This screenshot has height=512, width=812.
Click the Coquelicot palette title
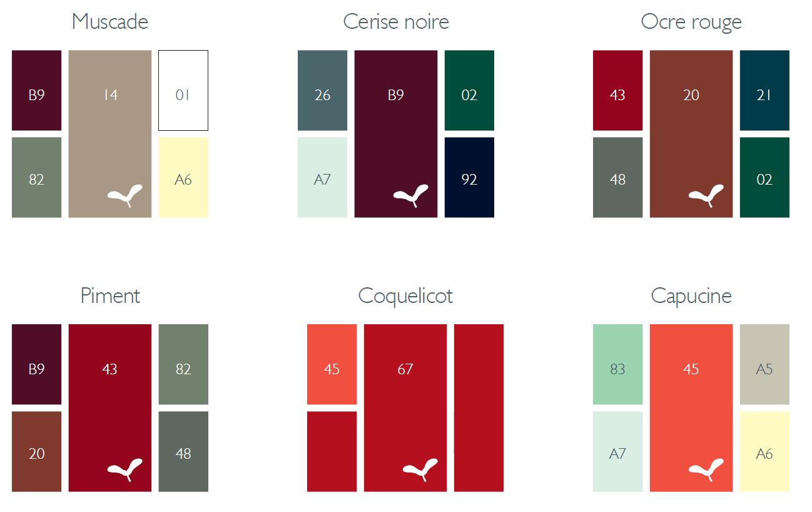point(405,295)
